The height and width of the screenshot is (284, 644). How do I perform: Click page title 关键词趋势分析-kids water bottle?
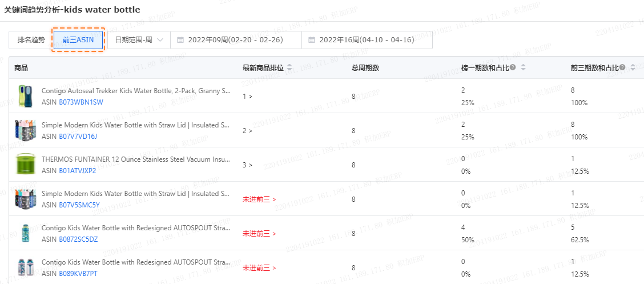click(x=72, y=10)
